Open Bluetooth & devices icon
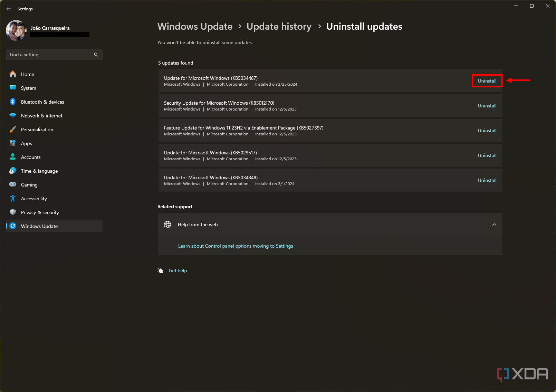This screenshot has width=556, height=392. [x=13, y=102]
